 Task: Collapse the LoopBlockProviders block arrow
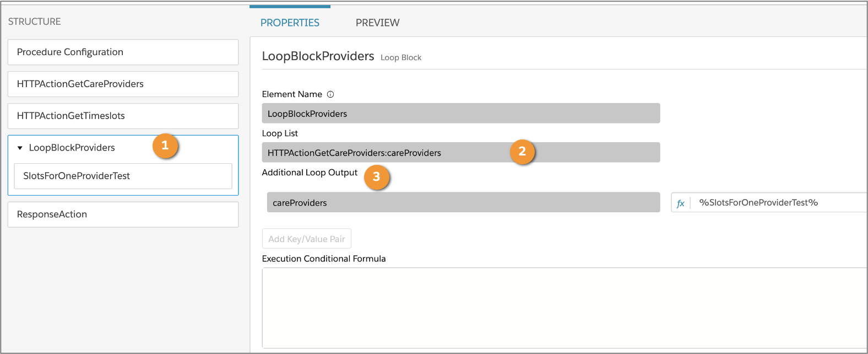coord(20,148)
